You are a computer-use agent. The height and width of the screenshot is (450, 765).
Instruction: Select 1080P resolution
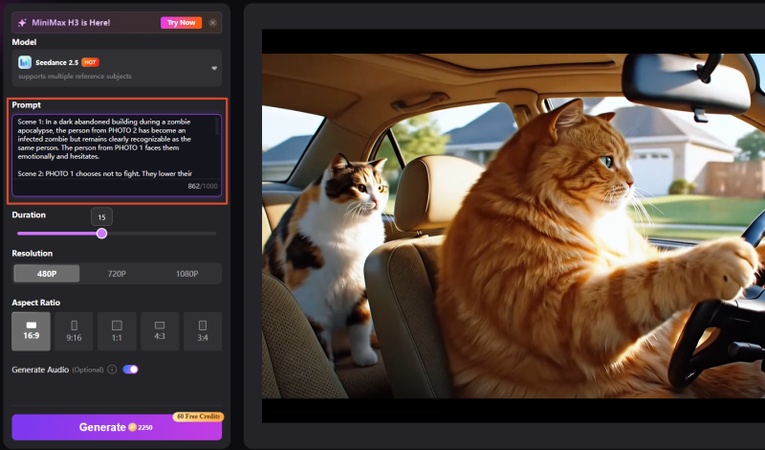click(187, 274)
